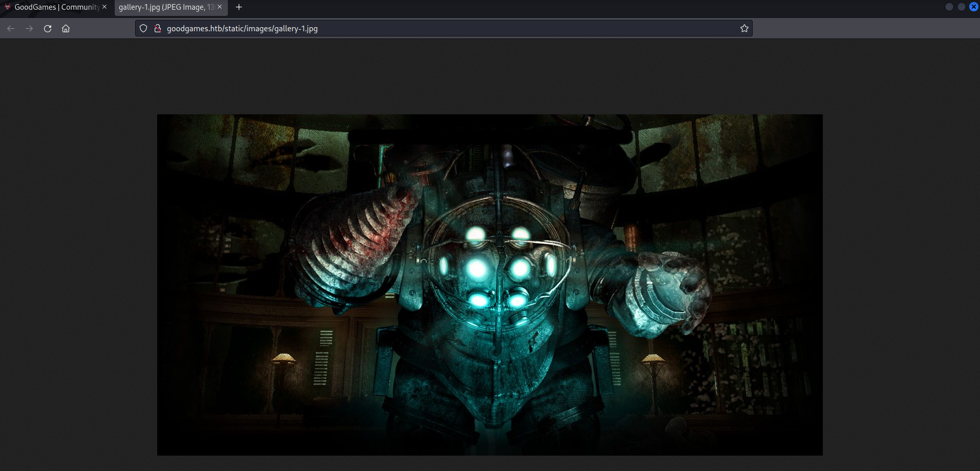This screenshot has height=471, width=980.
Task: Close the gallery-1.jpg tab
Action: tap(220, 7)
